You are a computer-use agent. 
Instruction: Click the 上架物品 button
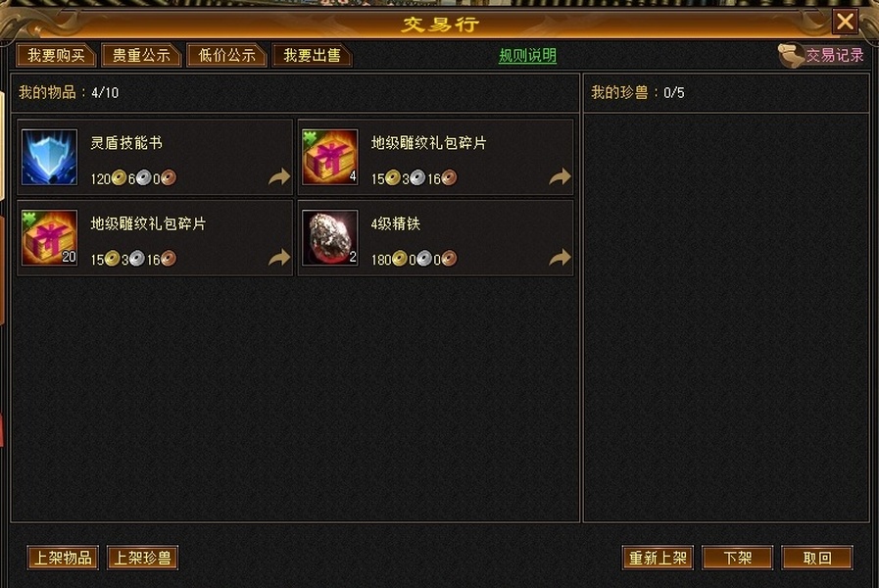pyautogui.click(x=63, y=558)
